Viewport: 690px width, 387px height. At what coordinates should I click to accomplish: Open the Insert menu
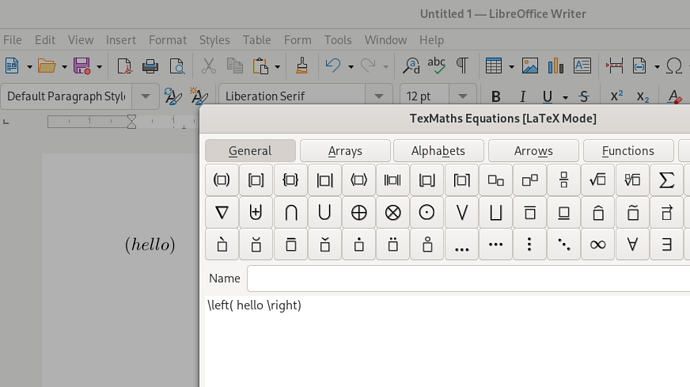(121, 40)
